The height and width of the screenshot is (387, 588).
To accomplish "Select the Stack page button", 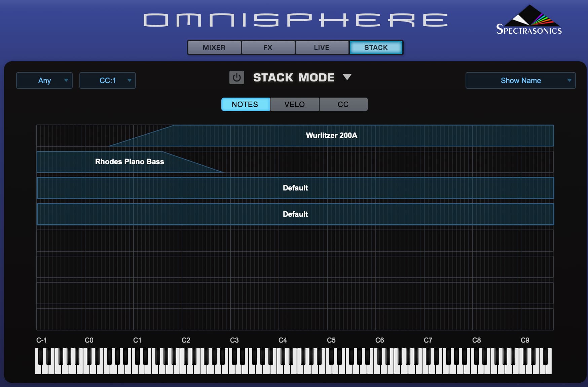I will [376, 47].
